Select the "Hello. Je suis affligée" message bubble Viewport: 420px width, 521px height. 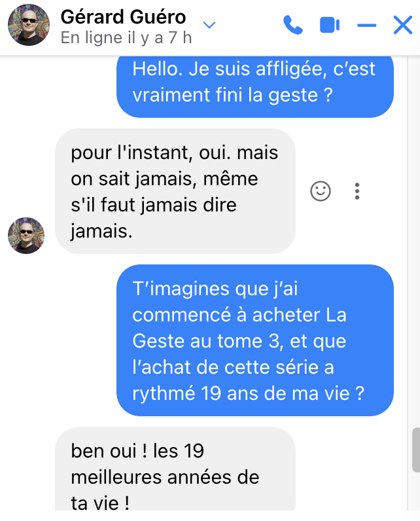[x=254, y=82]
